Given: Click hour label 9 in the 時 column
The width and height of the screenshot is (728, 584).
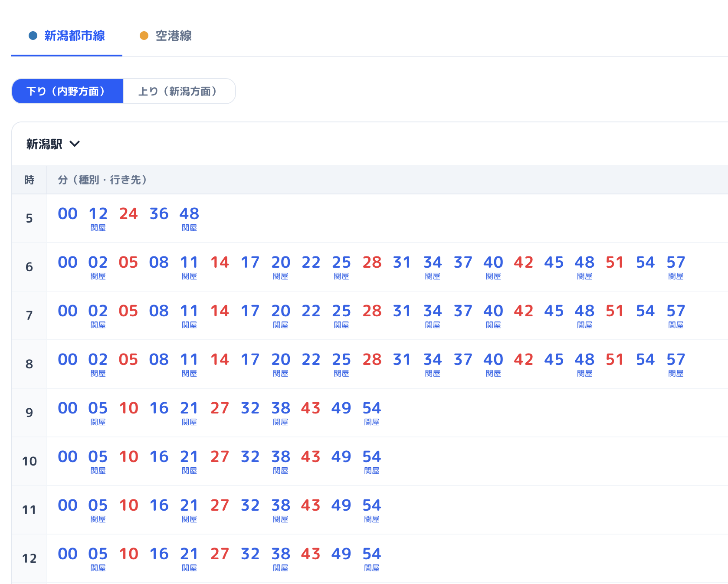Looking at the screenshot, I should pyautogui.click(x=29, y=413).
